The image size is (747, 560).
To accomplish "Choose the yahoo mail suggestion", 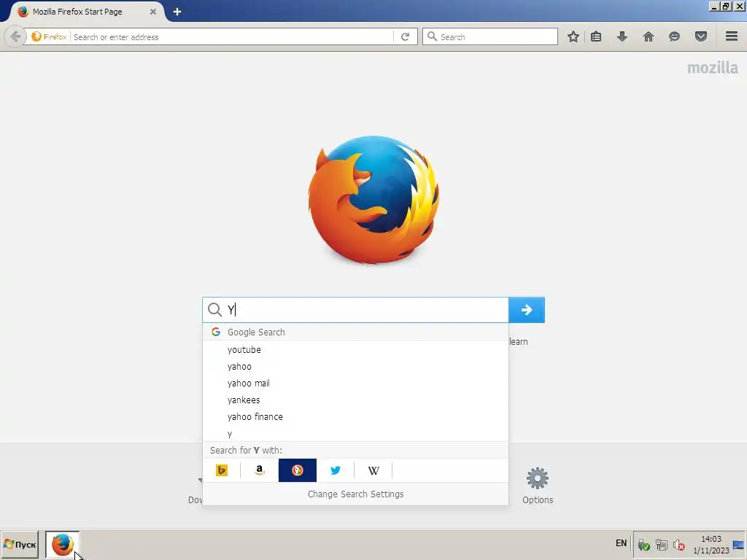I will (x=355, y=383).
